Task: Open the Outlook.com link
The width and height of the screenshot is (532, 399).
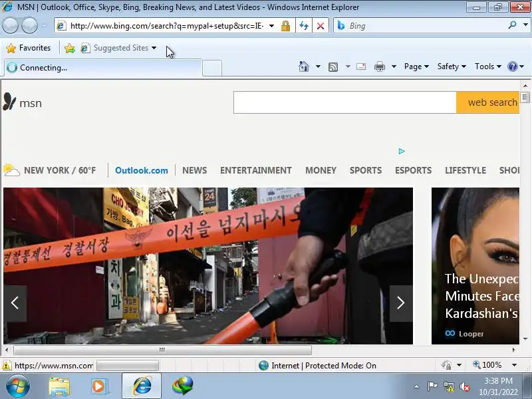Action: [142, 170]
